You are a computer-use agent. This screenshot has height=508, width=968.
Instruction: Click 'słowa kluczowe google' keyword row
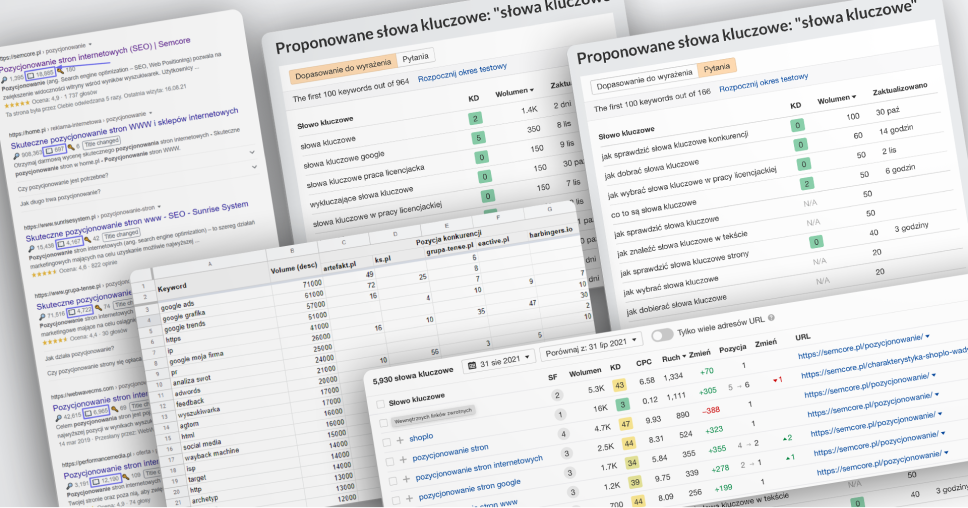click(344, 160)
